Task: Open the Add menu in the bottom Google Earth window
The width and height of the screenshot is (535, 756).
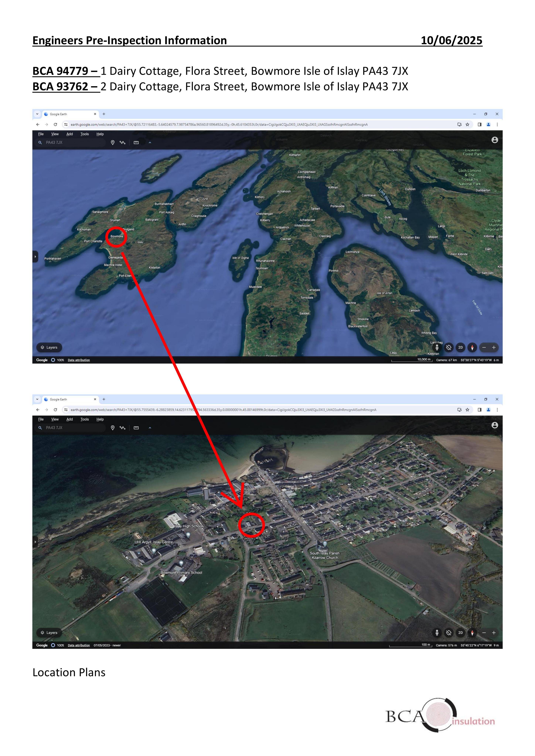Action: pos(69,419)
